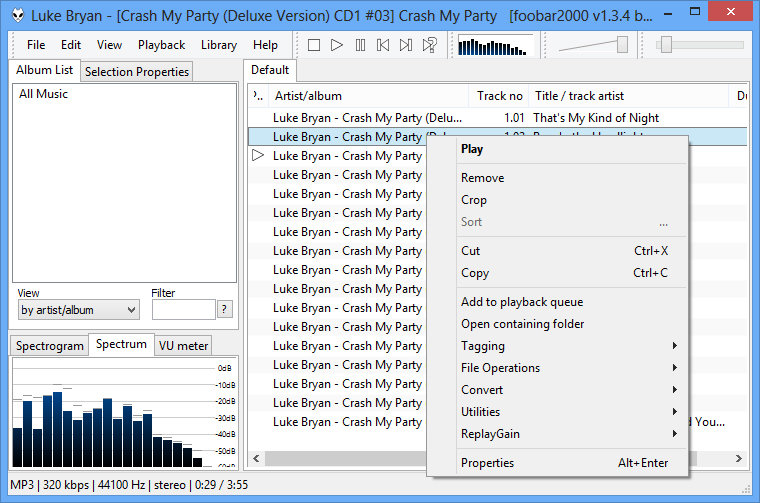Image resolution: width=760 pixels, height=503 pixels.
Task: Open the Library menu
Action: (x=219, y=45)
